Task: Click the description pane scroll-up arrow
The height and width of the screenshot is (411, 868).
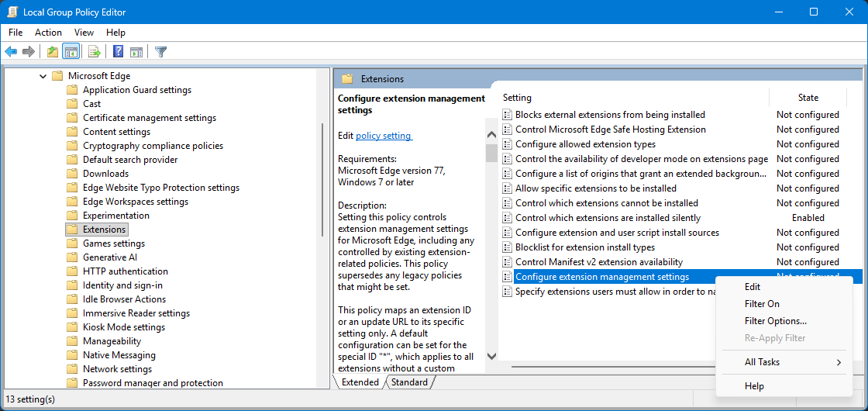Action: click(x=491, y=135)
